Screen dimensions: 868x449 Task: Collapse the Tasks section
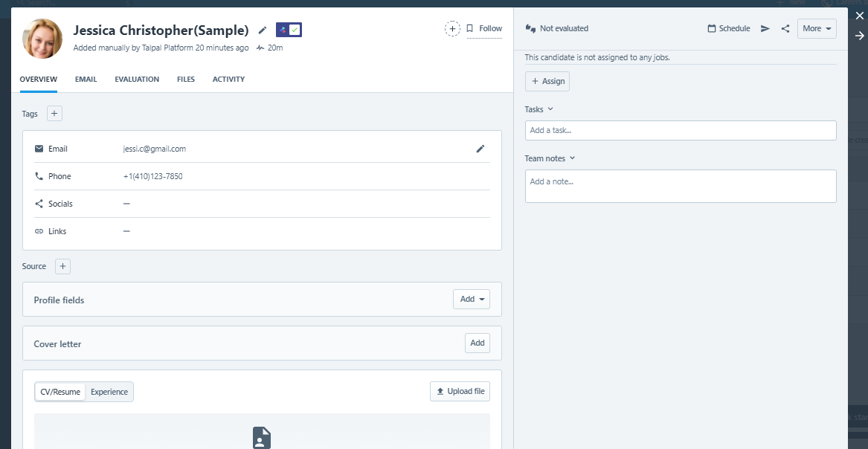click(x=539, y=109)
